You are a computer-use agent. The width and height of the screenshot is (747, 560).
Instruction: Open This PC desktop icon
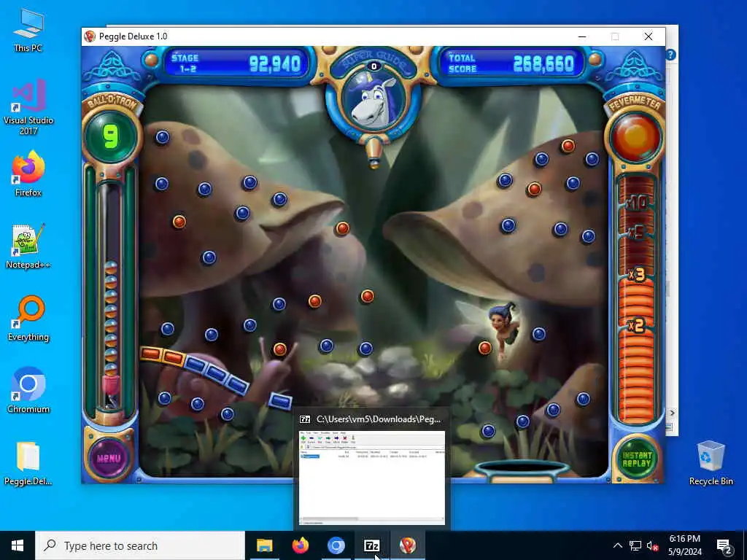point(28,30)
